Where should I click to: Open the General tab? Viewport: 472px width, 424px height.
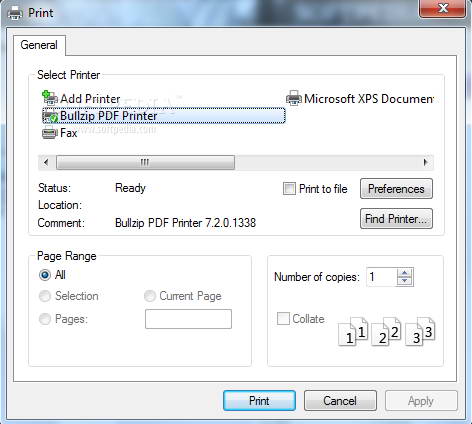coord(39,45)
